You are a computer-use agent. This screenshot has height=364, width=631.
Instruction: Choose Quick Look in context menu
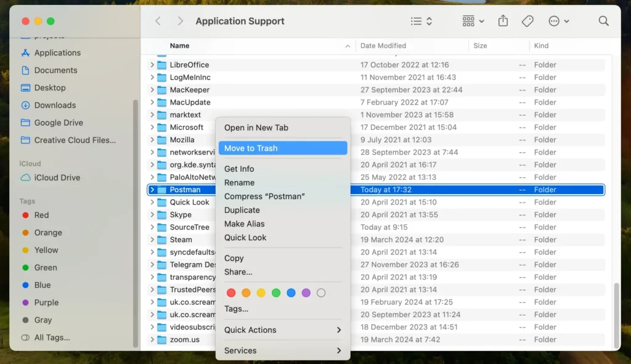point(283,237)
